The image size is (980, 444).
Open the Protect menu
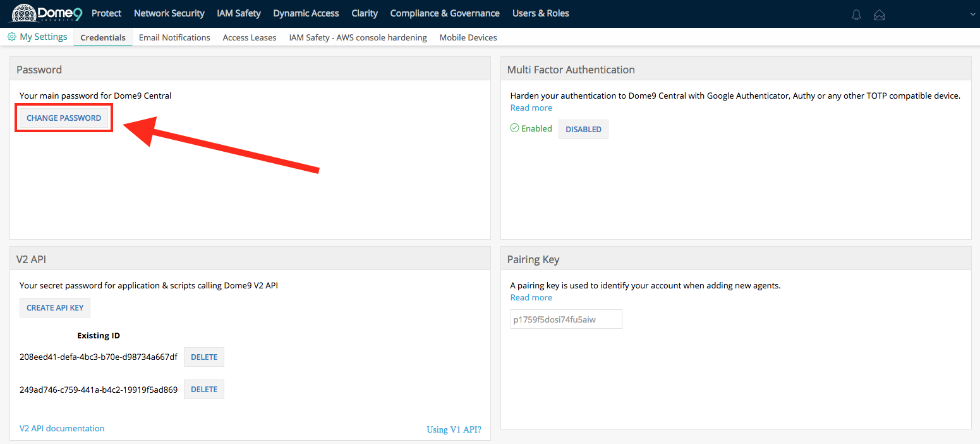pos(106,13)
